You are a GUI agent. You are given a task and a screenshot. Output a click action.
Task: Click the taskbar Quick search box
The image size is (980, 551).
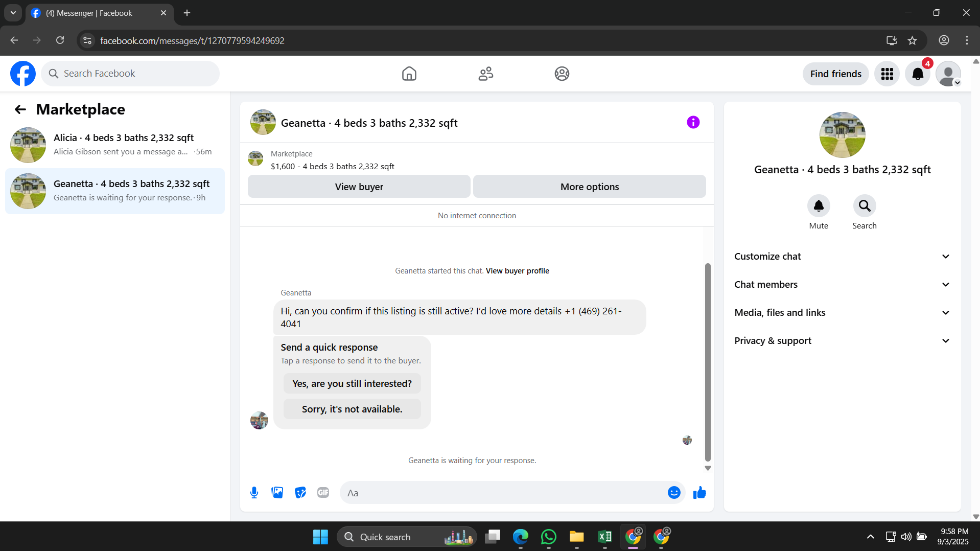[407, 537]
